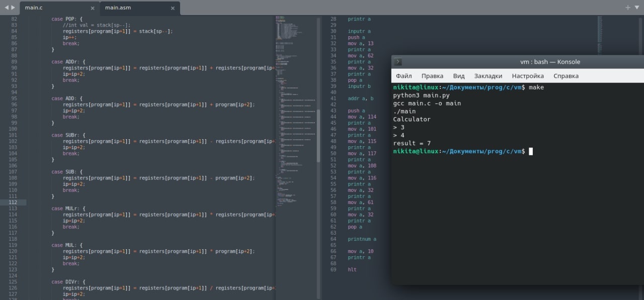Open the Закладки menu in Konsole

[x=488, y=76]
